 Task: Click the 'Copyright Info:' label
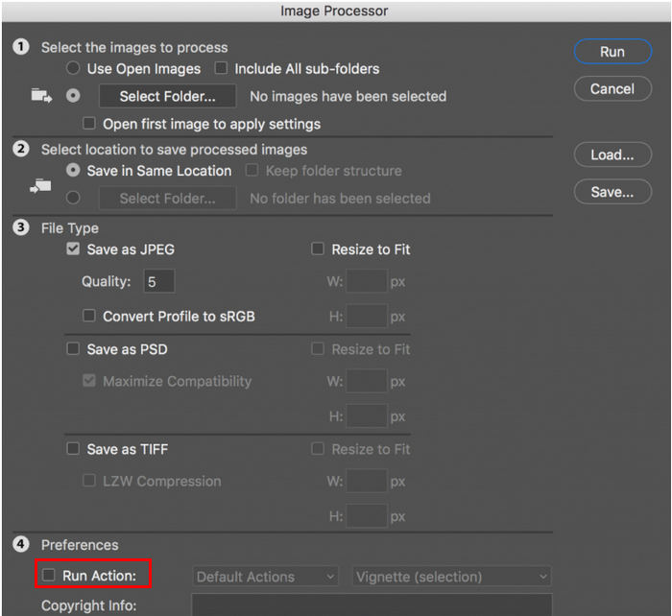pos(88,605)
